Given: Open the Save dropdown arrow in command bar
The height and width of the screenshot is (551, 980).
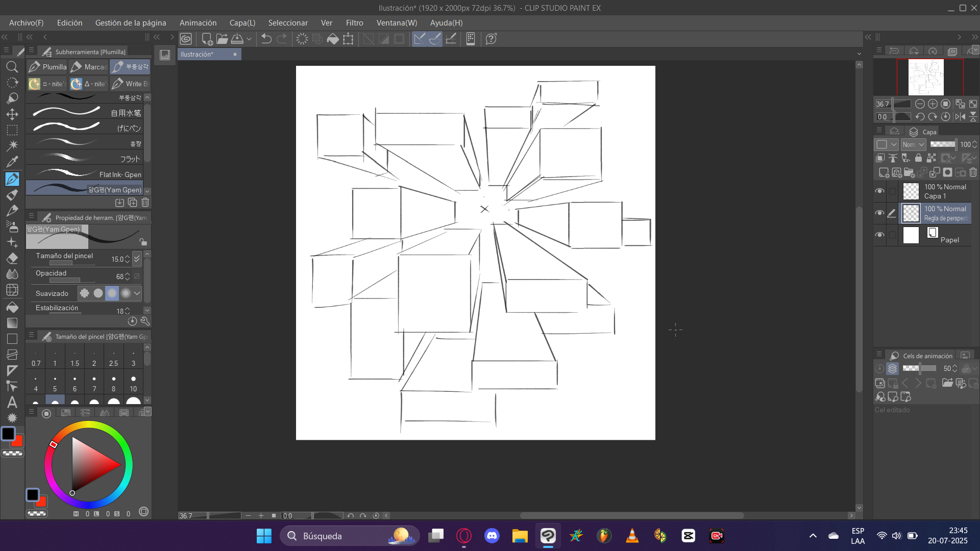Looking at the screenshot, I should [x=249, y=39].
